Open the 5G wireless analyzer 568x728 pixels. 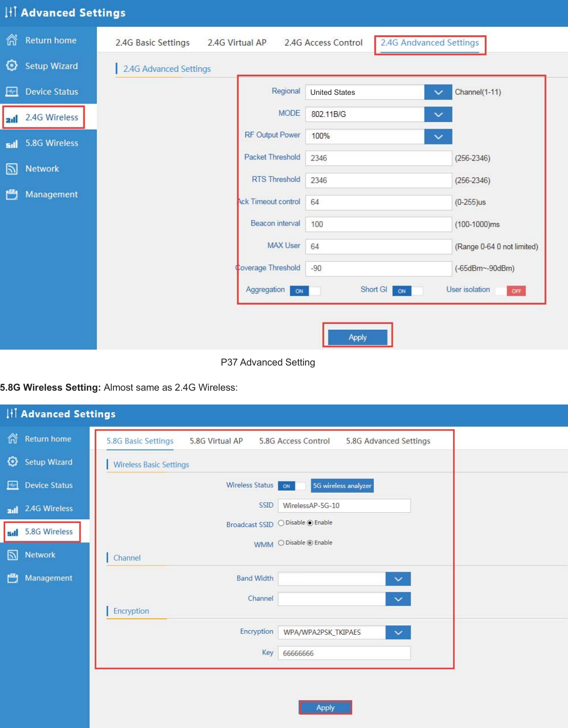tap(342, 486)
